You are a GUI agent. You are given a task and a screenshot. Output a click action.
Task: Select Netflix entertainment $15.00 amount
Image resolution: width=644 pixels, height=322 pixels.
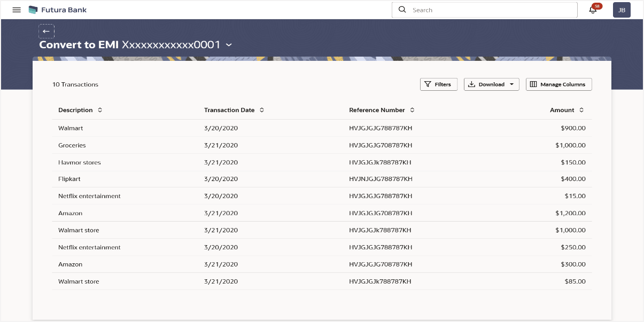pyautogui.click(x=575, y=196)
